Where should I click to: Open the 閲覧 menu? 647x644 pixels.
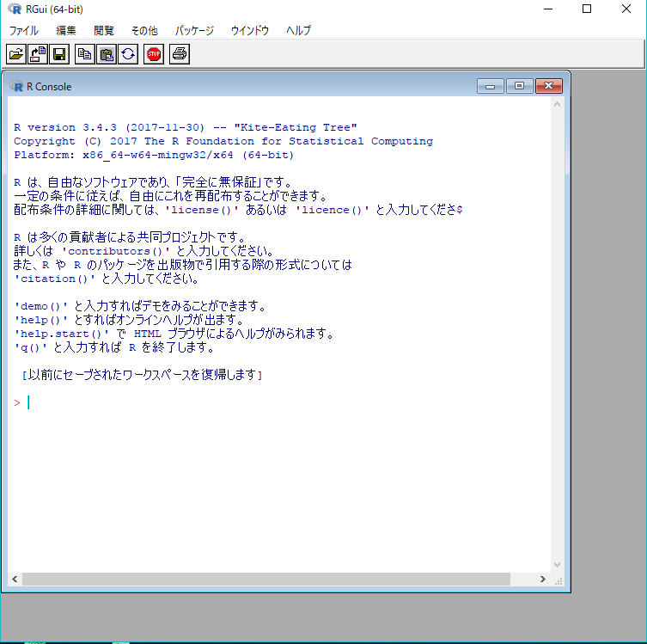104,31
